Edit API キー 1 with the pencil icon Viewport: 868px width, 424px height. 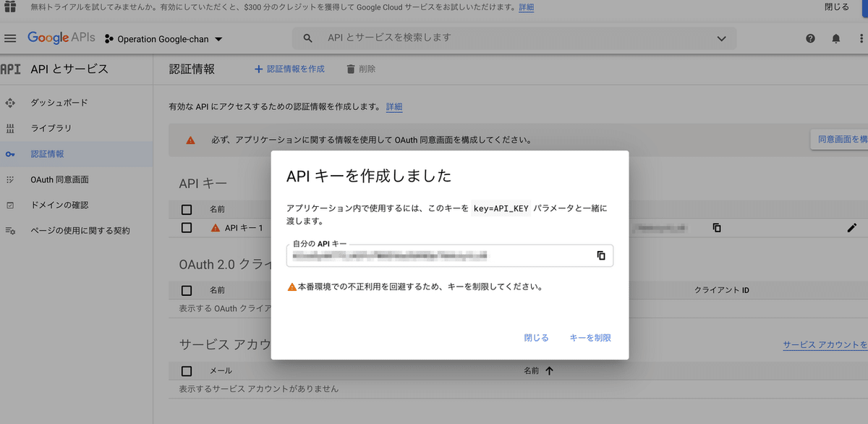click(x=853, y=227)
